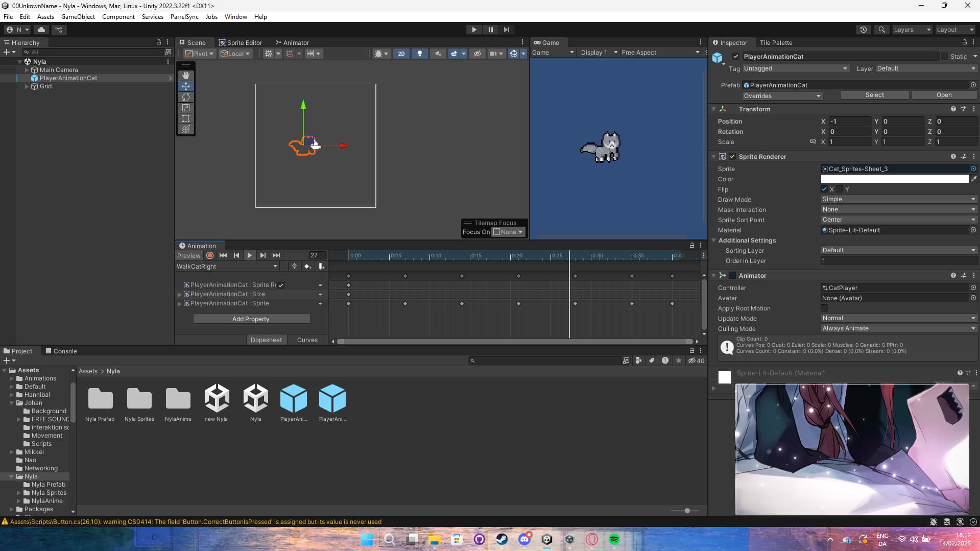
Task: Select the Hand tool in Scene toolbar
Action: click(185, 76)
